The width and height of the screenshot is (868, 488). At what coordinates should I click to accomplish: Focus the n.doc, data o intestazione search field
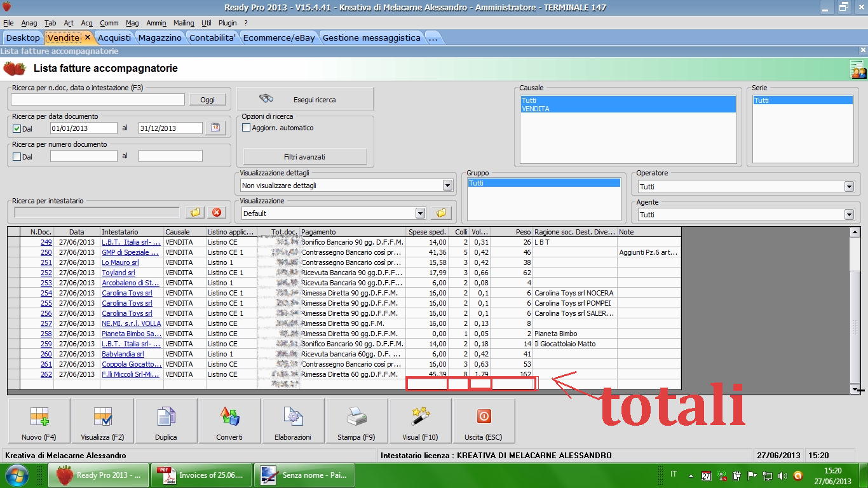pyautogui.click(x=98, y=100)
